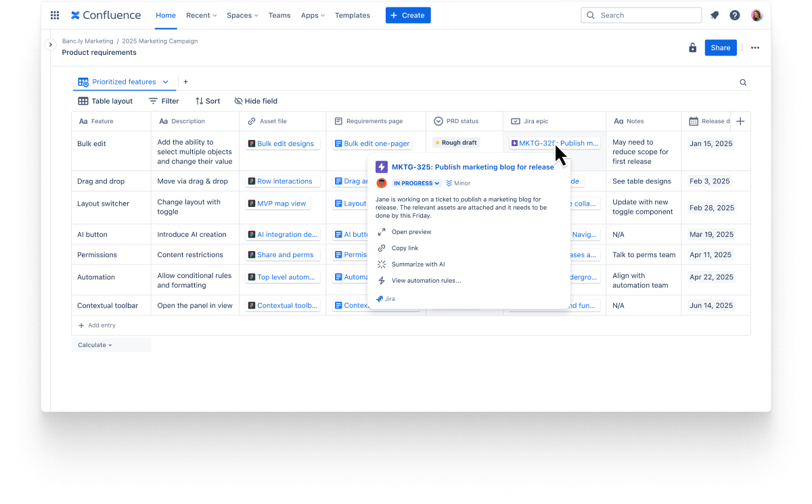Select Summarize with AI option
The height and width of the screenshot is (504, 812).
(x=411, y=265)
